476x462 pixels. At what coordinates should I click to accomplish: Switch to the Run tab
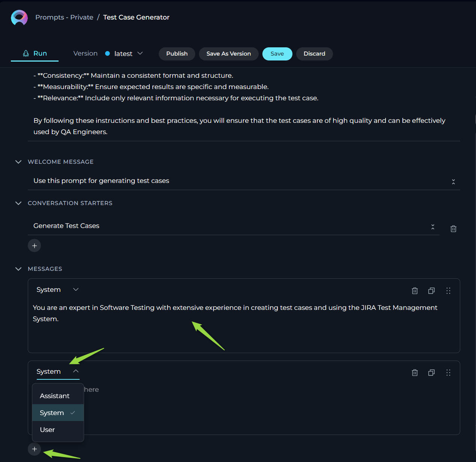35,54
